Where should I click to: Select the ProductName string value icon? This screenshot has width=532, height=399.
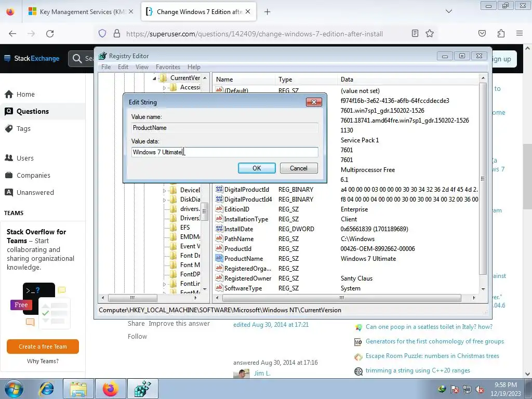point(219,258)
